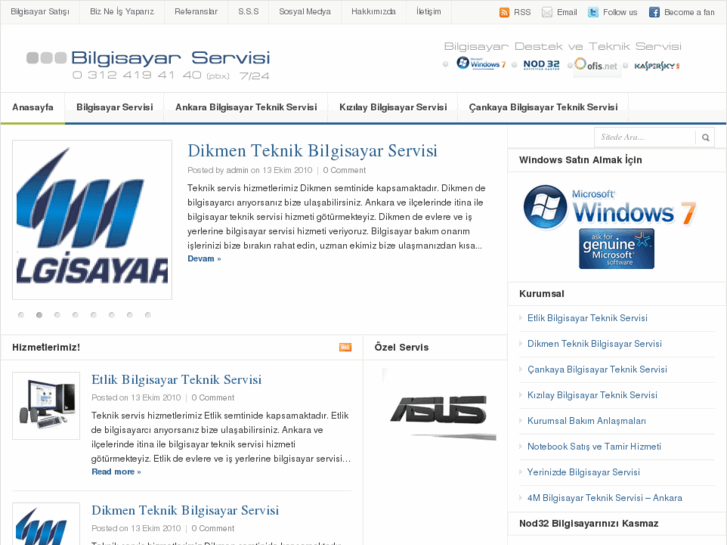This screenshot has height=545, width=727.
Task: Click the ofis.net logo in header
Action: point(597,65)
